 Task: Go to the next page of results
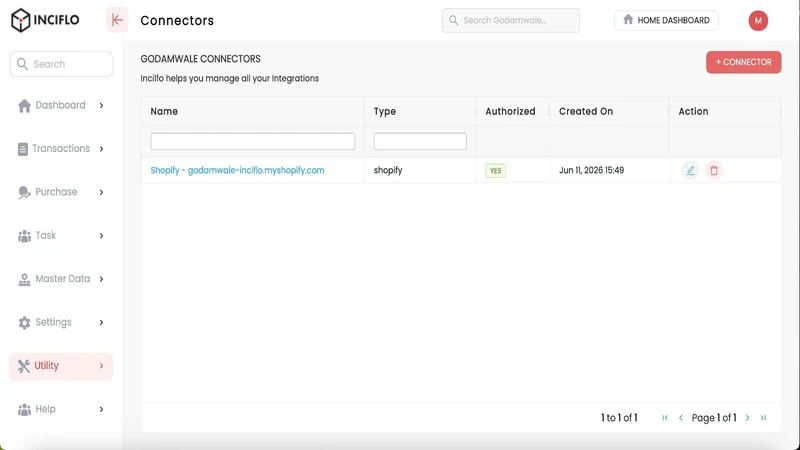coord(747,418)
